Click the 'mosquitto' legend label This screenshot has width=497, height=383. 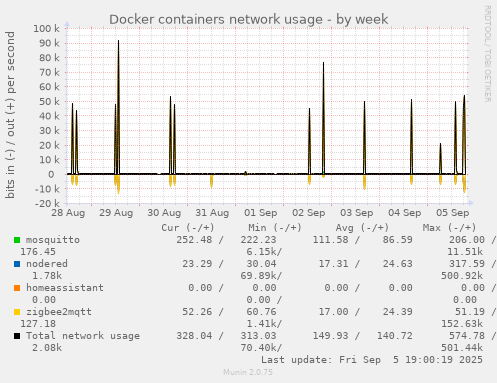pos(53,240)
